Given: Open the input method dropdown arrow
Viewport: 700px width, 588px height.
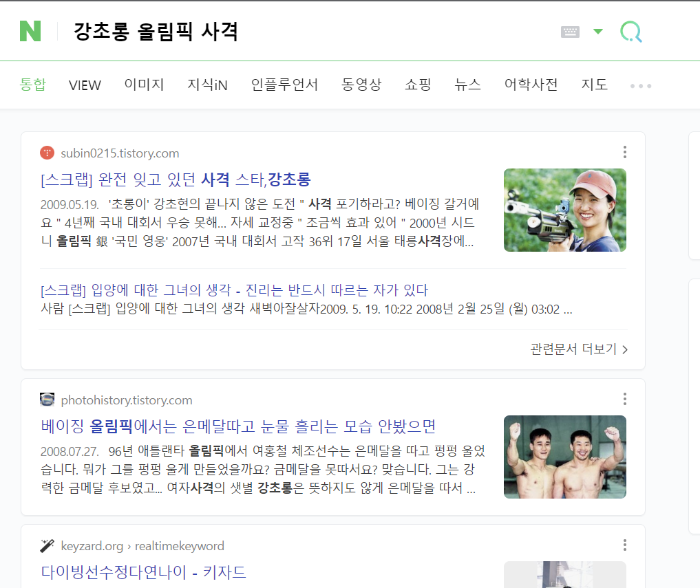Looking at the screenshot, I should [x=597, y=31].
